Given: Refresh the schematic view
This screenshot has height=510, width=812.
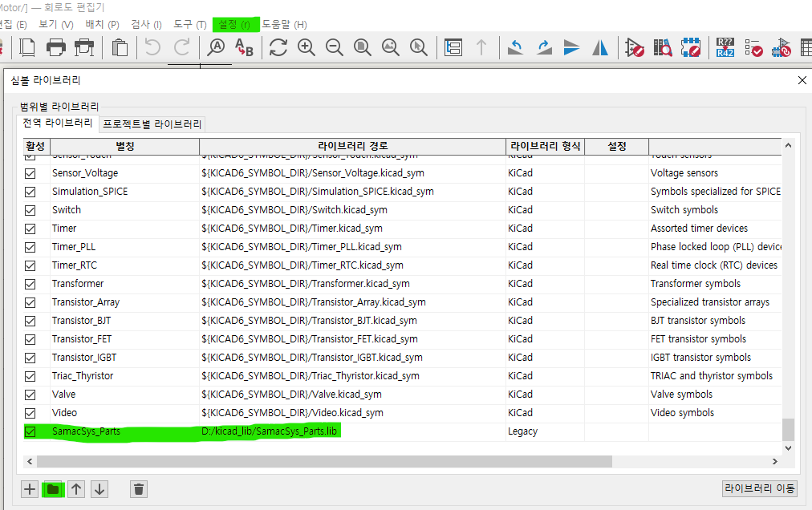Looking at the screenshot, I should coord(278,47).
